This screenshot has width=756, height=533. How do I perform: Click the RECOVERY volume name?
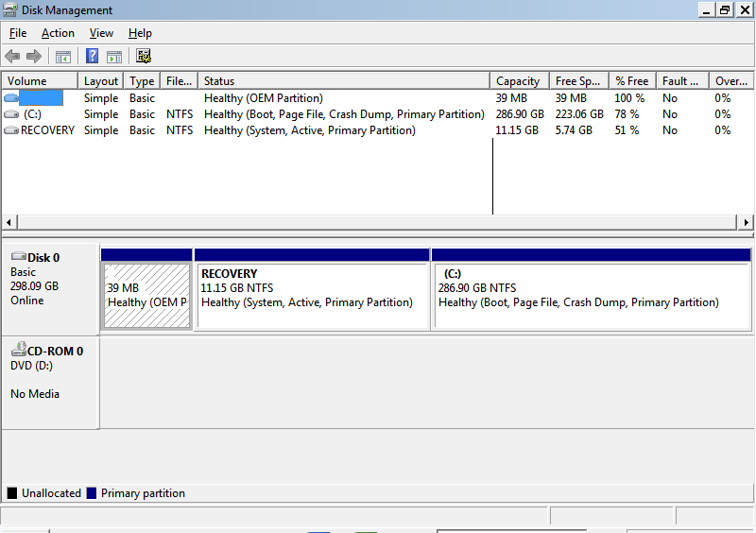[x=48, y=130]
